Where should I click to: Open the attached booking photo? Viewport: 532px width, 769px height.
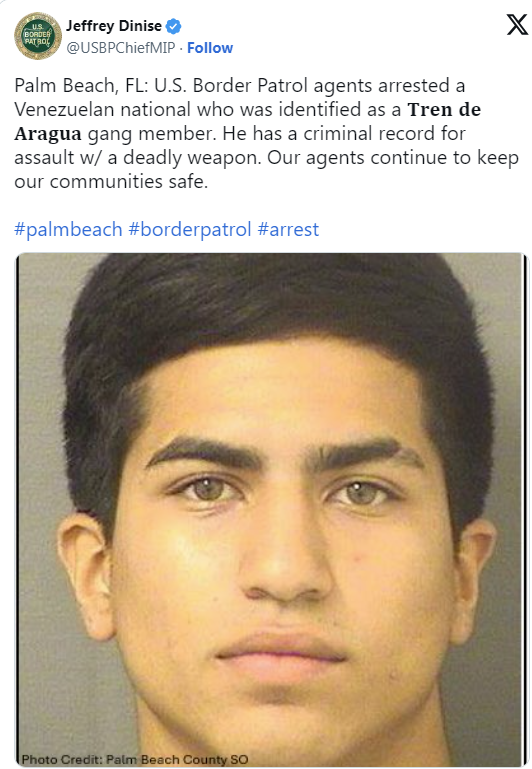270,510
